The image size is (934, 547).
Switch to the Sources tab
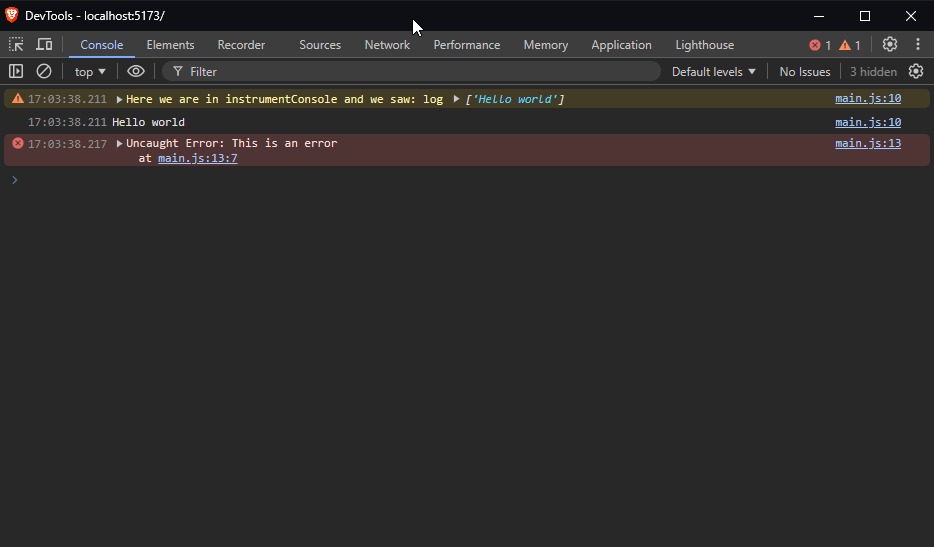320,45
